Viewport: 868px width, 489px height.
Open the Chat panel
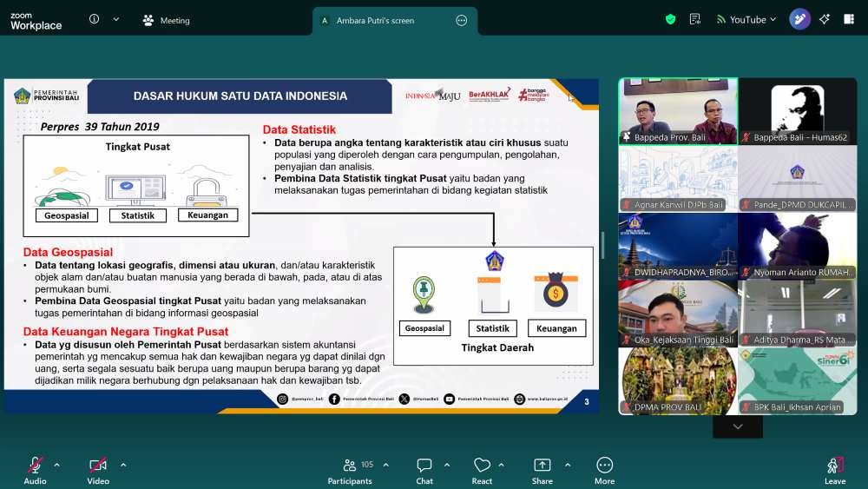click(x=424, y=472)
